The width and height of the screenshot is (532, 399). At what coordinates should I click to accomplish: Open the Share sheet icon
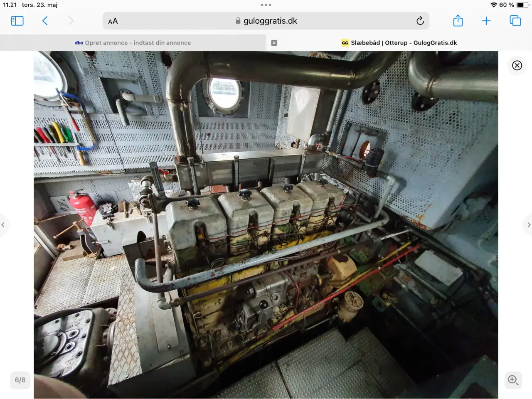coord(458,20)
